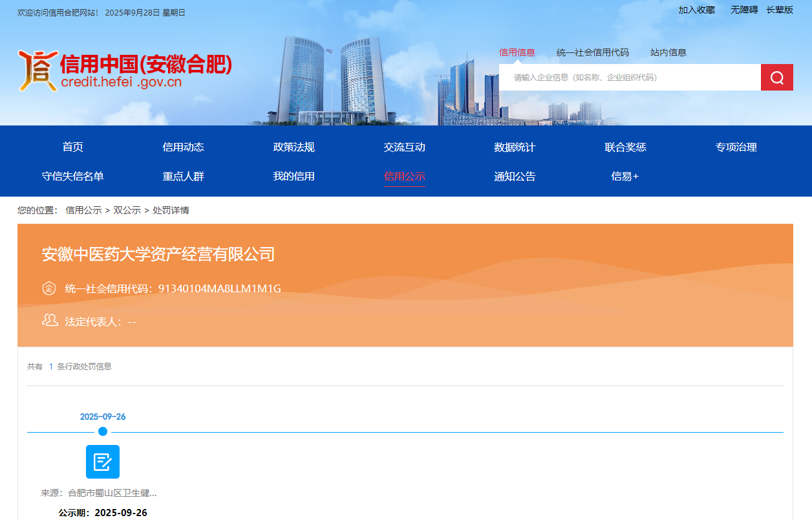Select the 站内信息 search type
Viewport: 812px width, 520px height.
click(668, 52)
